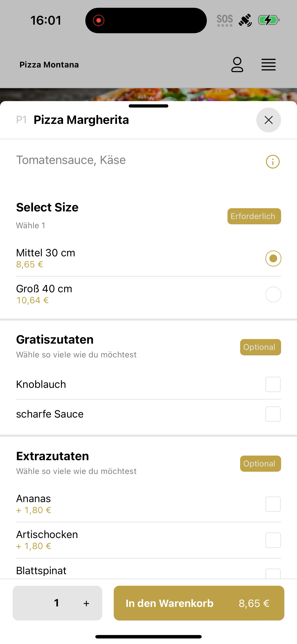Close the Pizza Margherita sheet
The image size is (297, 644).
(268, 120)
